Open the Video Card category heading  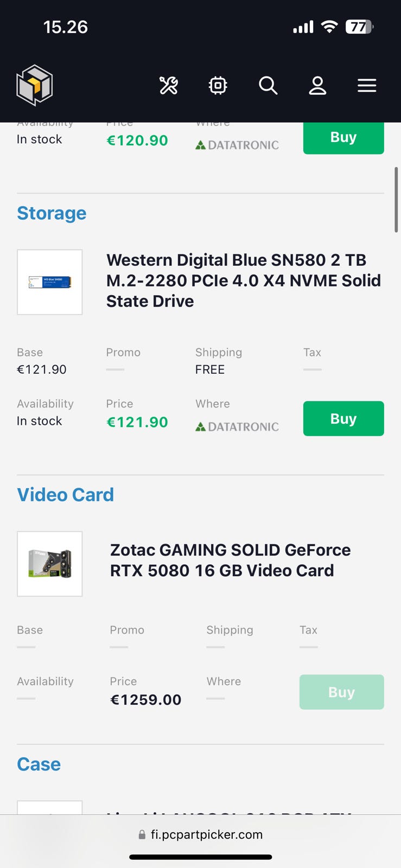[65, 495]
